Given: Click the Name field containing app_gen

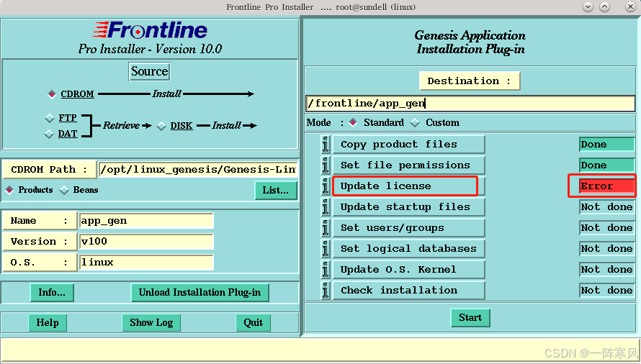Looking at the screenshot, I should click(x=146, y=221).
